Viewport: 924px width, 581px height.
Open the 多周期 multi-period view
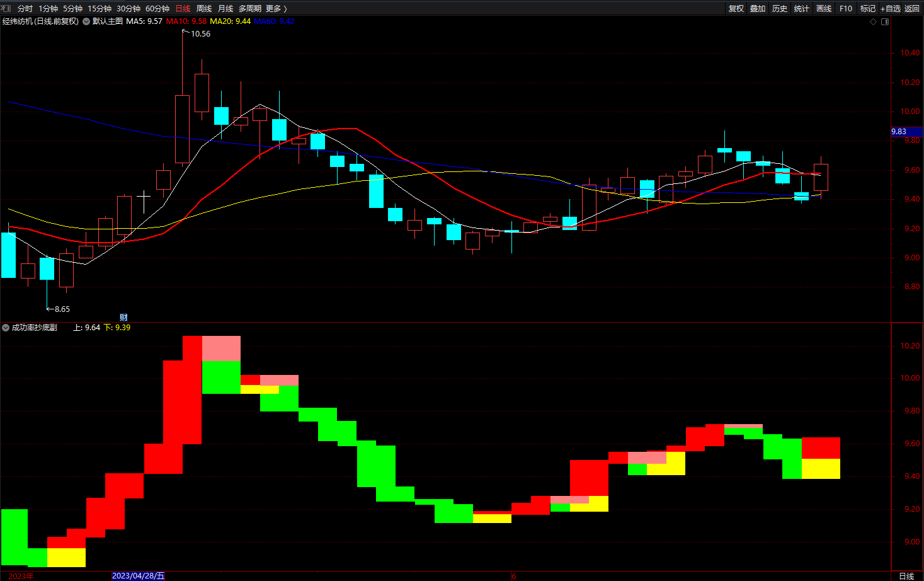[x=249, y=8]
